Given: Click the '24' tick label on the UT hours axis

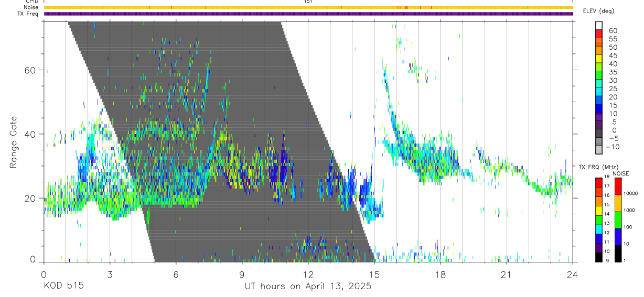Looking at the screenshot, I should (573, 275).
